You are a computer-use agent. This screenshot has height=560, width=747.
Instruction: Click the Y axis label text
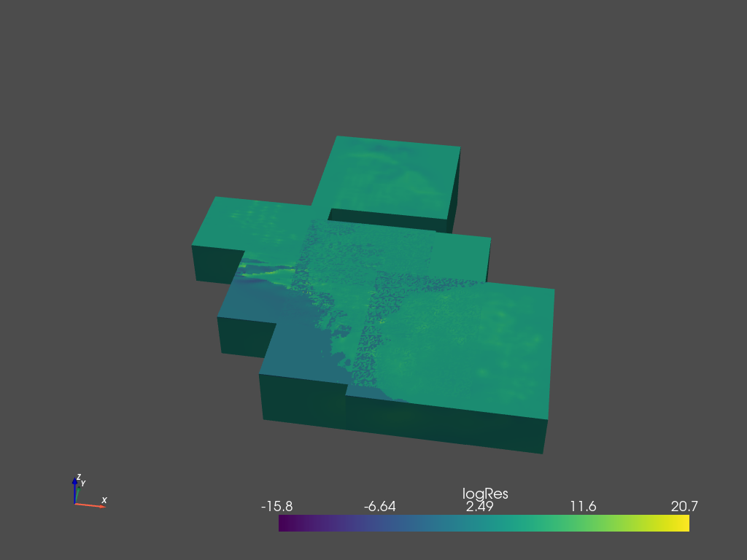[83, 482]
